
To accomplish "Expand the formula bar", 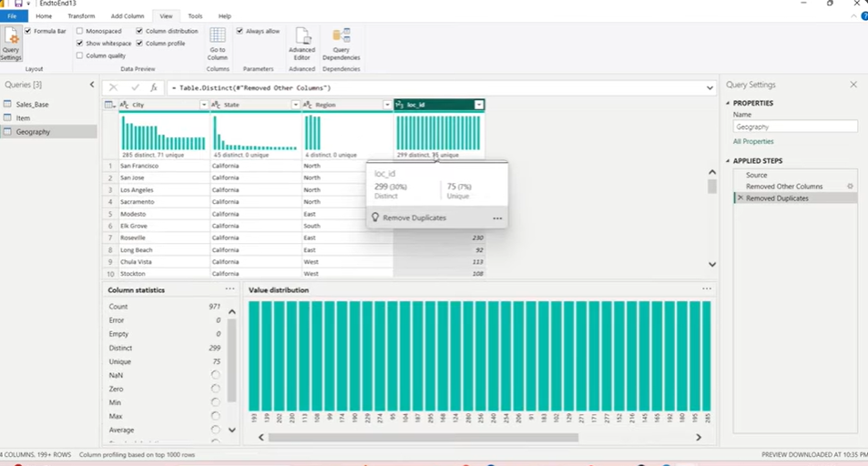I will 710,88.
